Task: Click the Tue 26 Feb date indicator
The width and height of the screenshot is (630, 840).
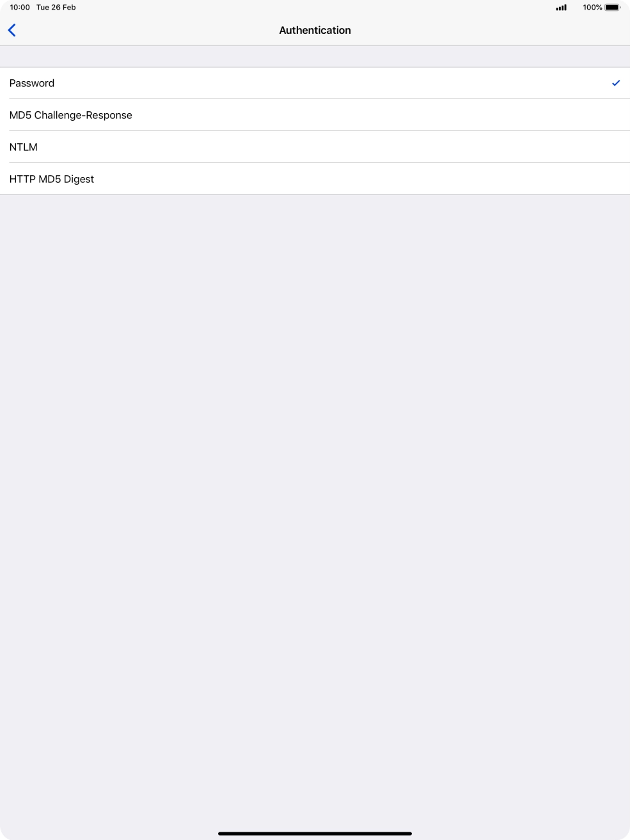Action: tap(56, 8)
